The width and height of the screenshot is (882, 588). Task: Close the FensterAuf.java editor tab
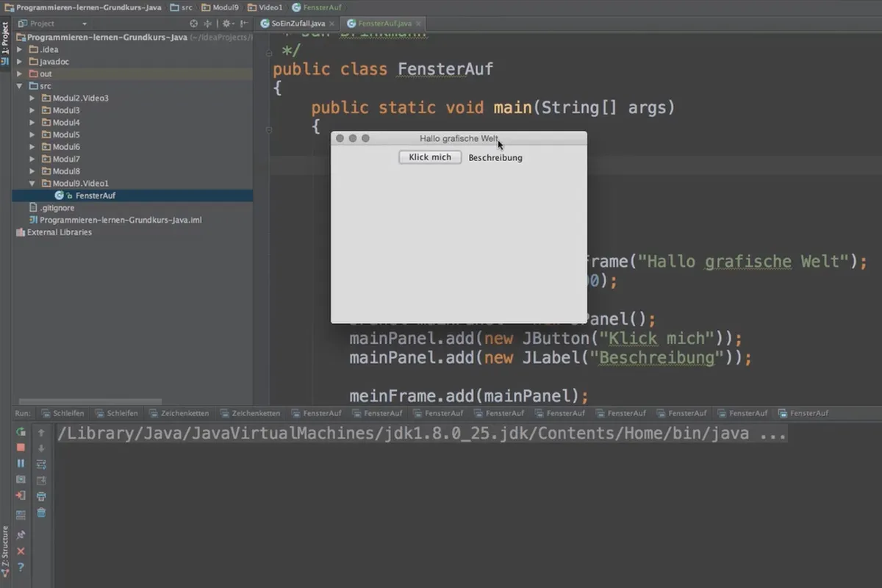click(x=419, y=24)
